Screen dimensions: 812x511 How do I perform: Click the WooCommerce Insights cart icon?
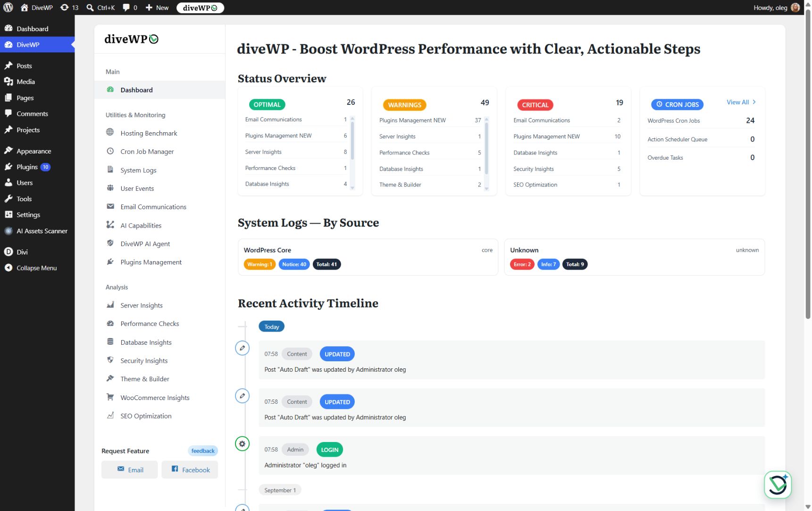(110, 397)
